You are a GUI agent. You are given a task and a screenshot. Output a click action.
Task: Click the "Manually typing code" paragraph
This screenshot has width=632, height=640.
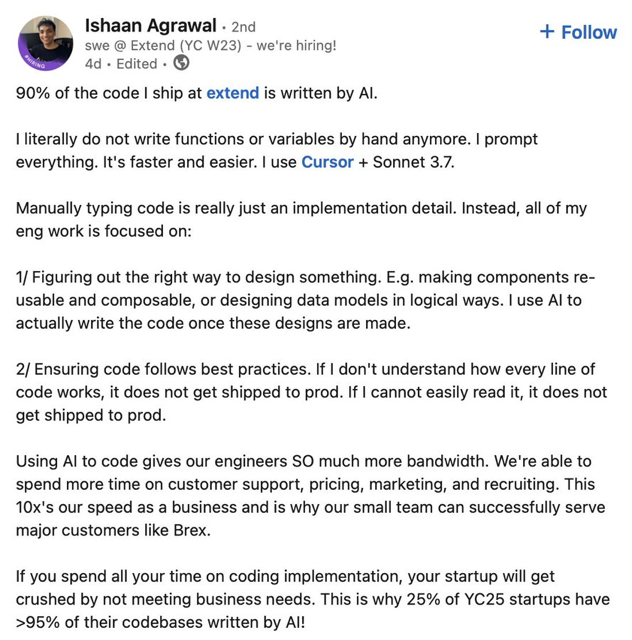302,217
